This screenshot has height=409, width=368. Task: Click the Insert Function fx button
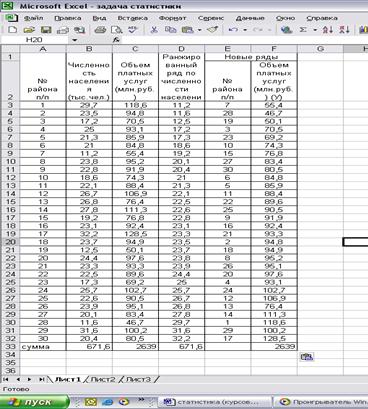116,40
